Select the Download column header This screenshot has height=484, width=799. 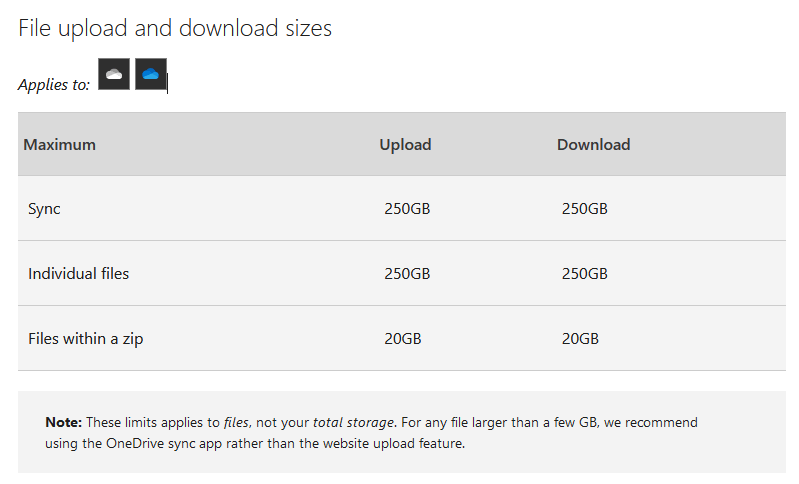[x=593, y=144]
